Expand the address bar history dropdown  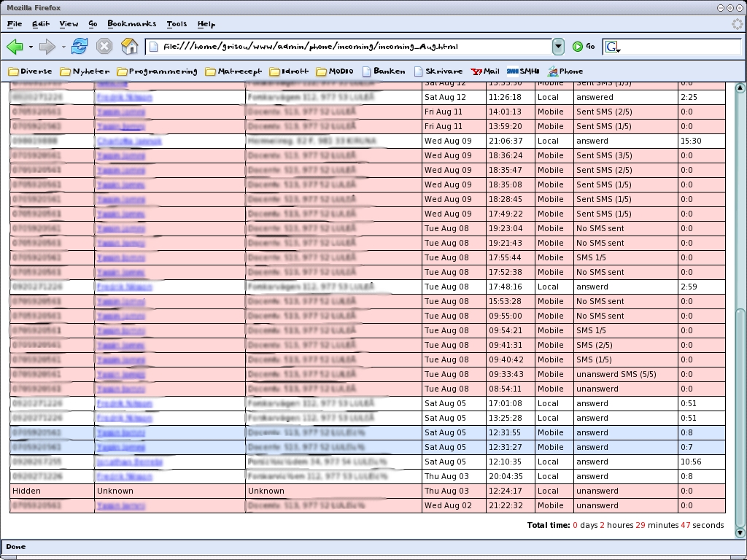(x=558, y=47)
